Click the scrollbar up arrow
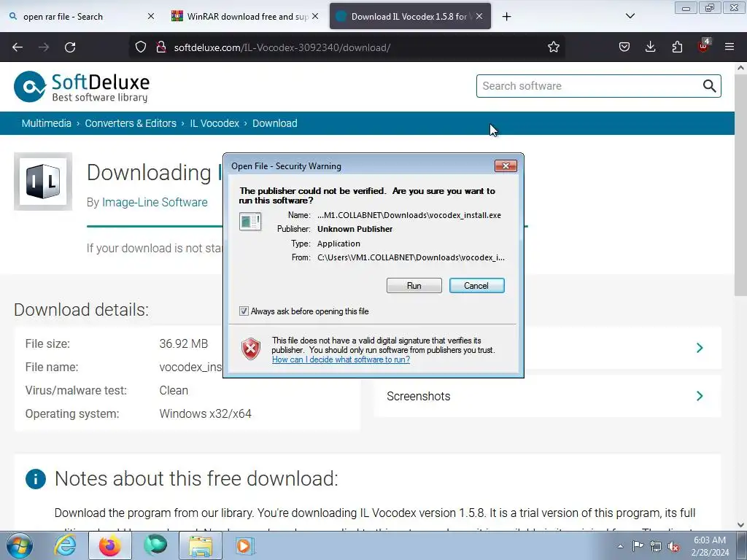Screen dimensions: 747x560 [x=740, y=68]
